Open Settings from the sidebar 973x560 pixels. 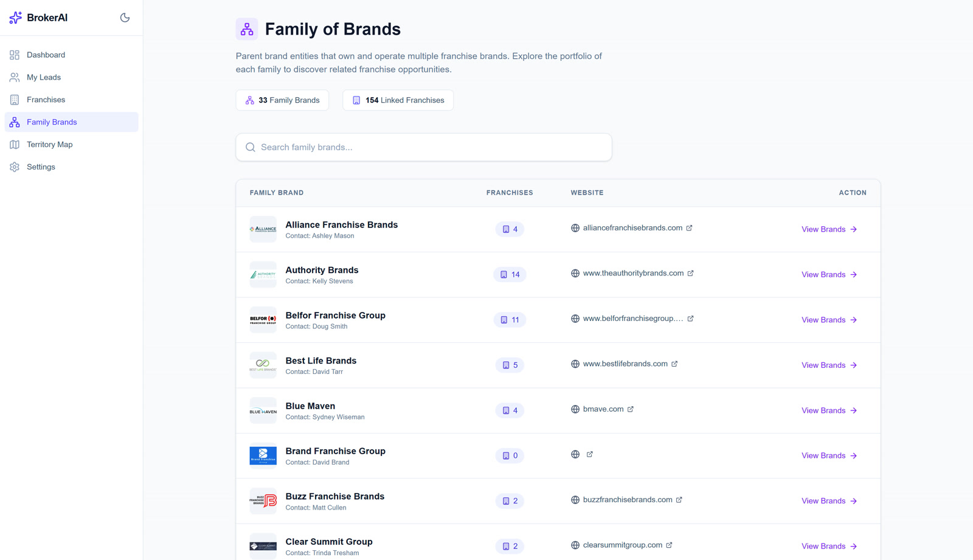[x=41, y=167]
